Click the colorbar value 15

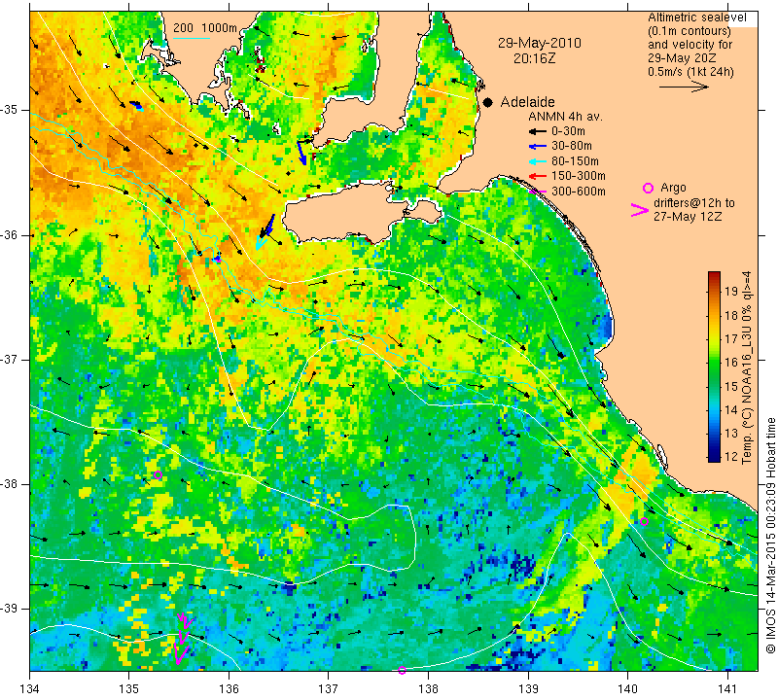point(732,385)
